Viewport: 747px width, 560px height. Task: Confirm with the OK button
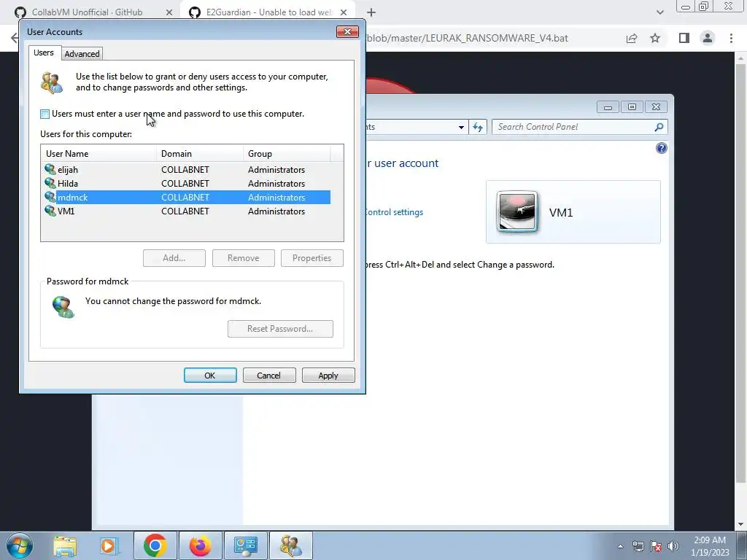210,376
